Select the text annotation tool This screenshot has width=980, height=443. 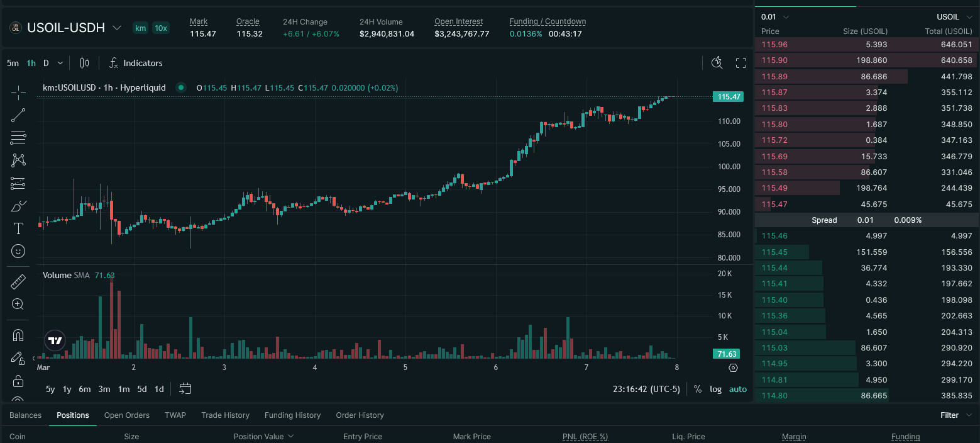pyautogui.click(x=18, y=228)
